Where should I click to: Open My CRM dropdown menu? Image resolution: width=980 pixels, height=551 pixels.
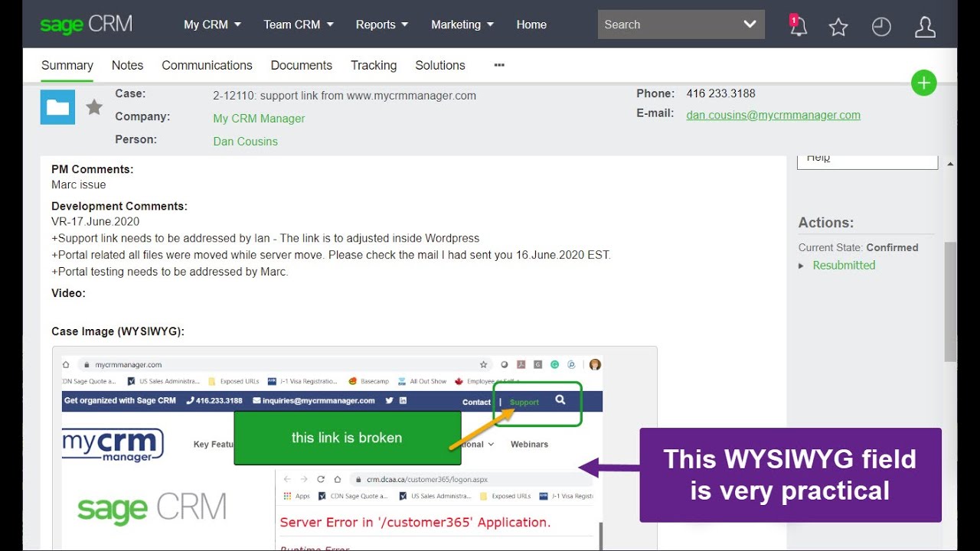tap(212, 24)
